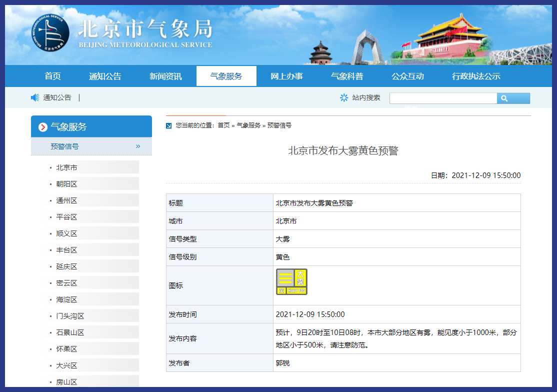
Task: Click the speaker announcement icon
Action: [35, 98]
